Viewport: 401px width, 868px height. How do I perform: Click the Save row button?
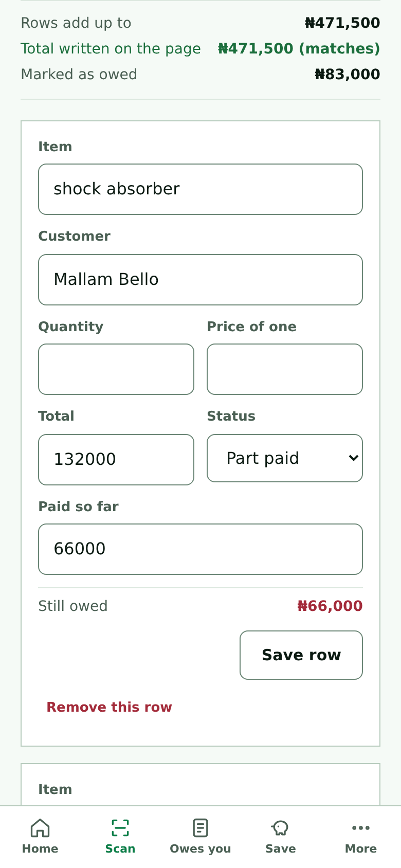pyautogui.click(x=301, y=655)
